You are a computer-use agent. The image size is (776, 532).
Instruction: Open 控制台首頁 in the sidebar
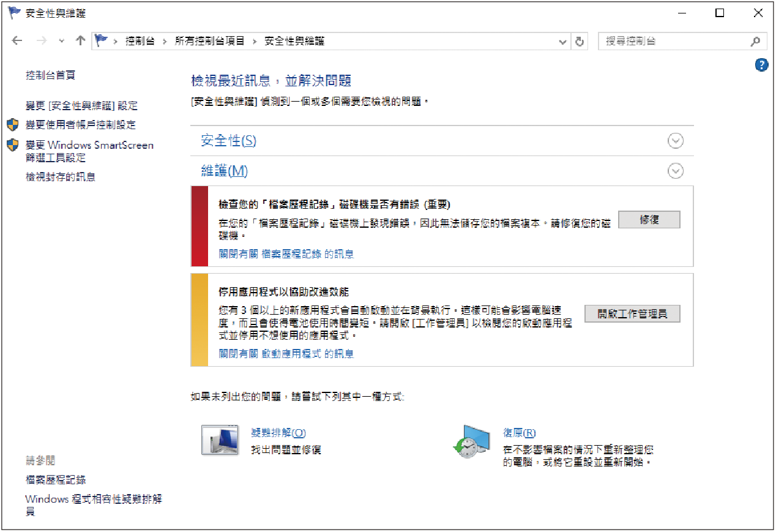pyautogui.click(x=50, y=75)
